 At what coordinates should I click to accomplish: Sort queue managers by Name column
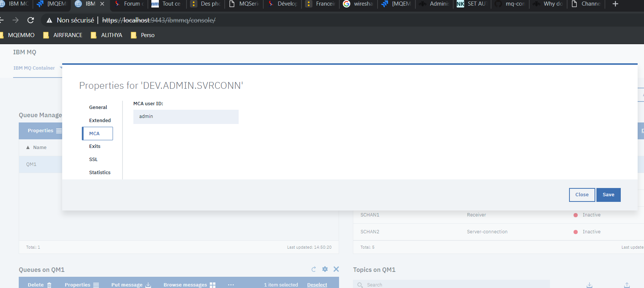(36, 148)
